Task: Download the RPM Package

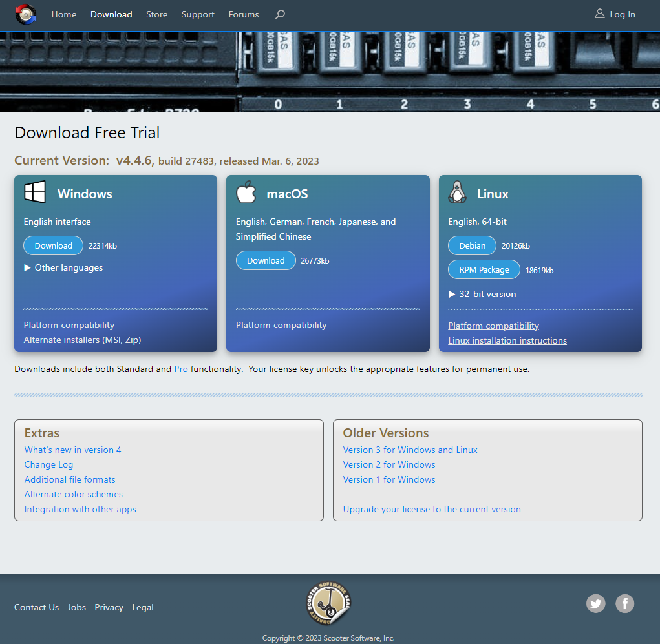Action: coord(484,269)
